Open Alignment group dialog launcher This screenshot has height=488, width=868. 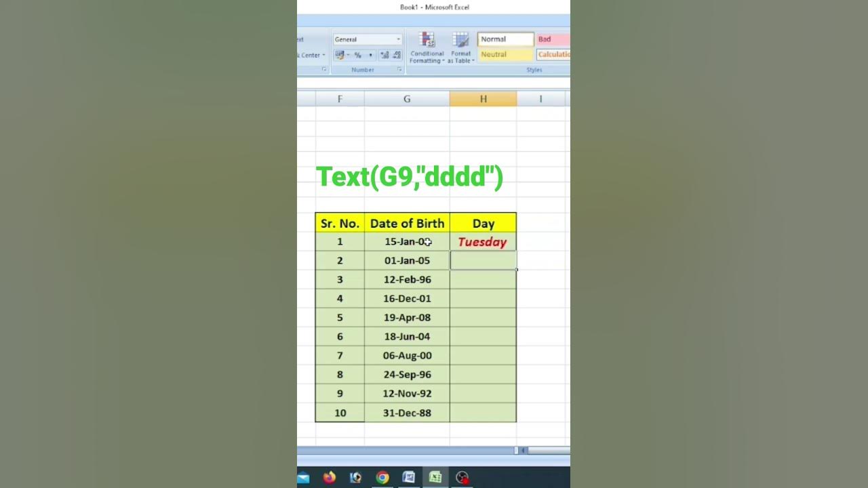[324, 70]
